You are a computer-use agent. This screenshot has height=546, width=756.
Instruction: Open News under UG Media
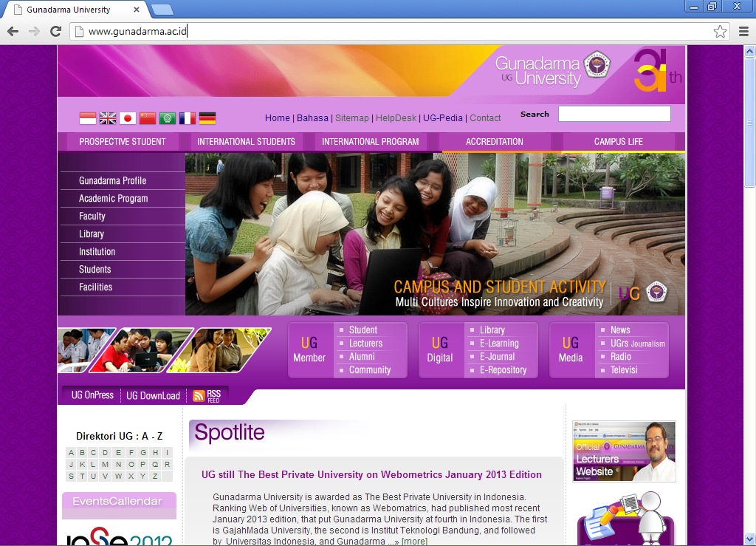[620, 330]
